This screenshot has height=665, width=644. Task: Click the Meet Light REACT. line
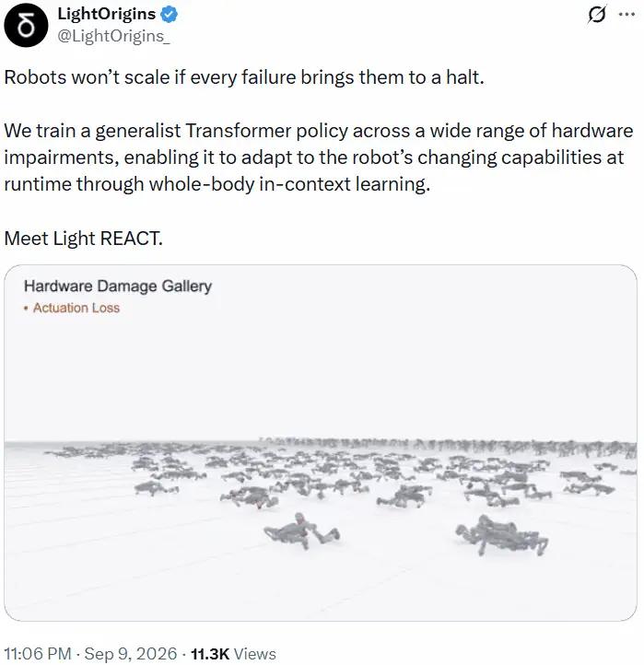[83, 239]
